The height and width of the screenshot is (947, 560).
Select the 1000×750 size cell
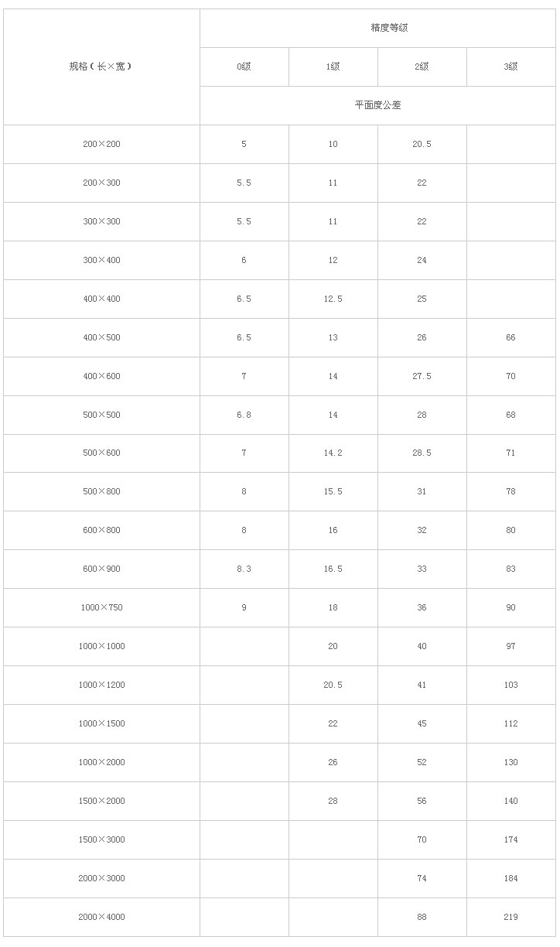(x=101, y=607)
